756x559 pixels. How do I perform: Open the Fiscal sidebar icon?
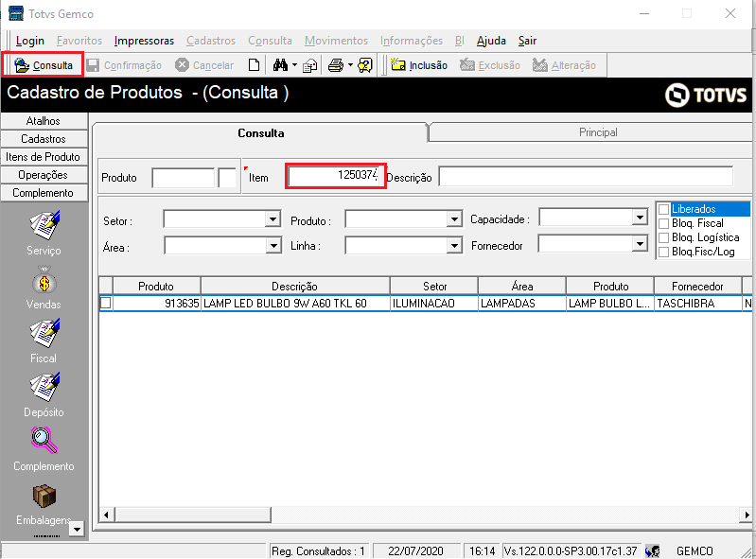click(44, 333)
